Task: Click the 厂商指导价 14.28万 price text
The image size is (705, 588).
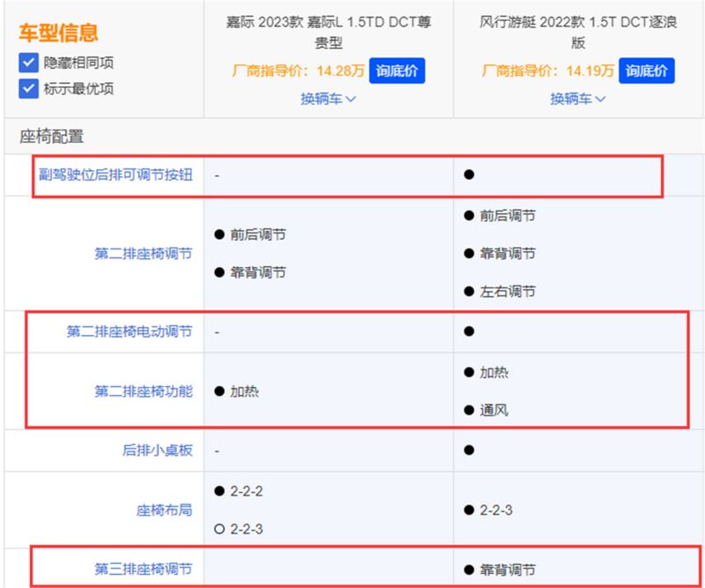Action: [298, 71]
